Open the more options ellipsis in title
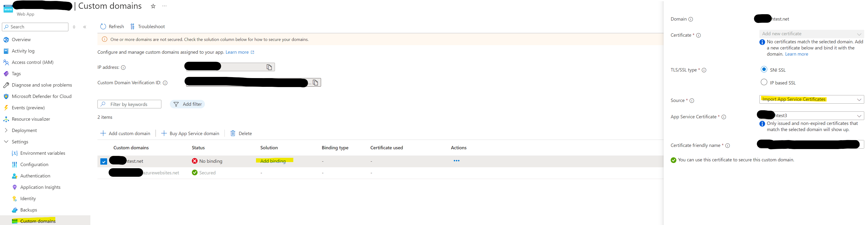The image size is (868, 225). (x=164, y=6)
